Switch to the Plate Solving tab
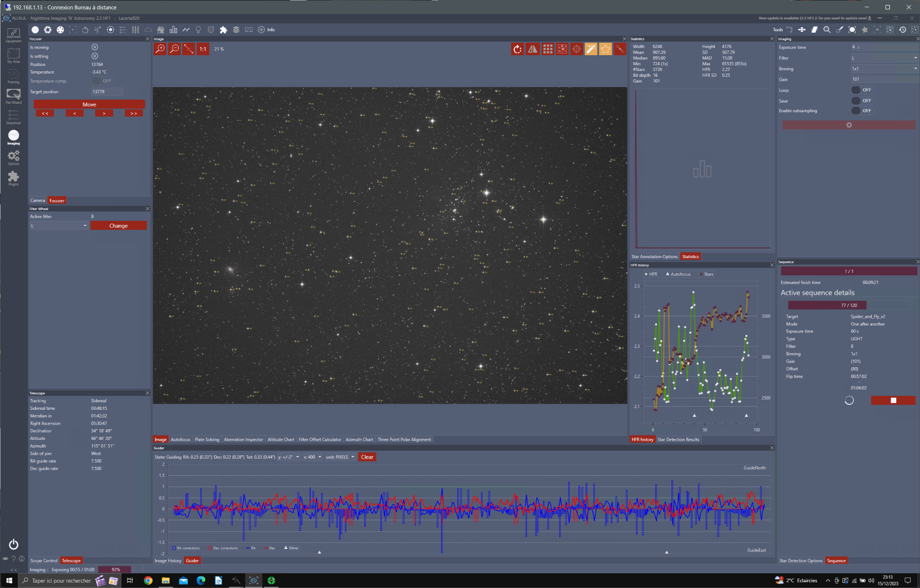The image size is (920, 588). pyautogui.click(x=207, y=439)
